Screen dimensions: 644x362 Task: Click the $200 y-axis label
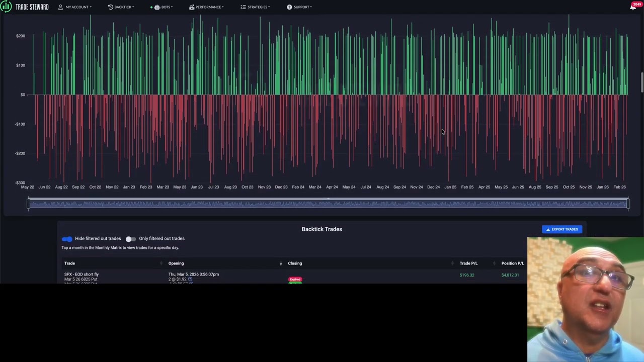(21, 36)
